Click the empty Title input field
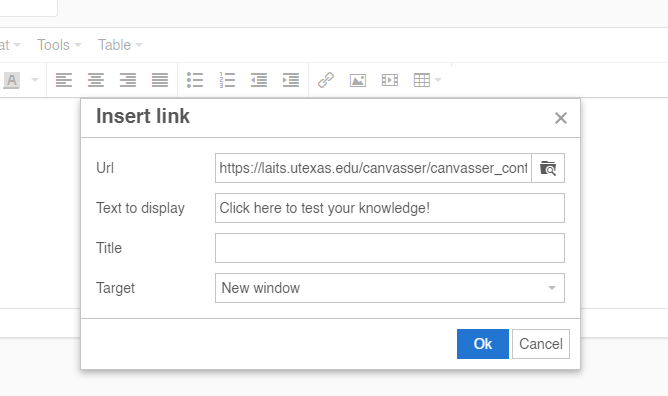Image resolution: width=668 pixels, height=396 pixels. tap(390, 248)
